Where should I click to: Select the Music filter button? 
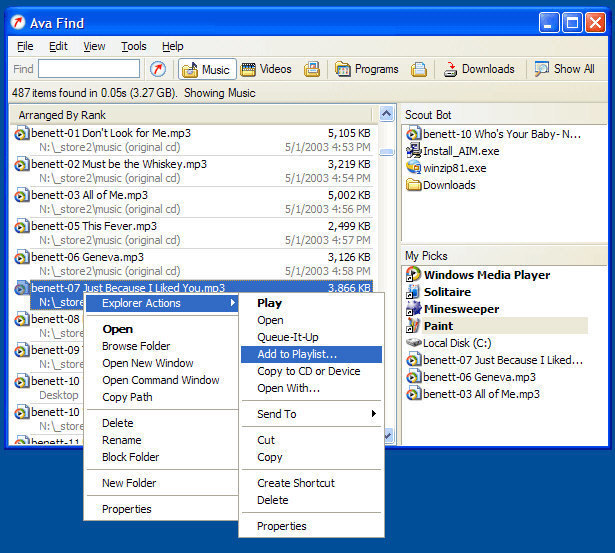[207, 69]
